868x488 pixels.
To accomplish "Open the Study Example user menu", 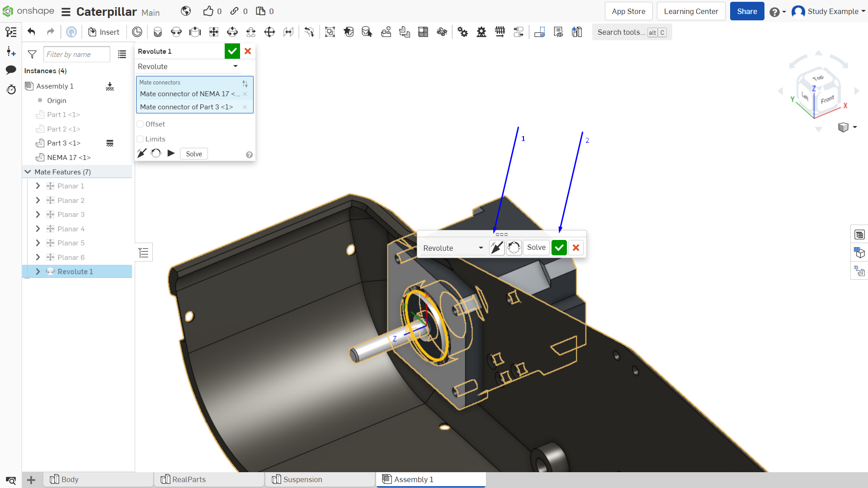I will 829,11.
